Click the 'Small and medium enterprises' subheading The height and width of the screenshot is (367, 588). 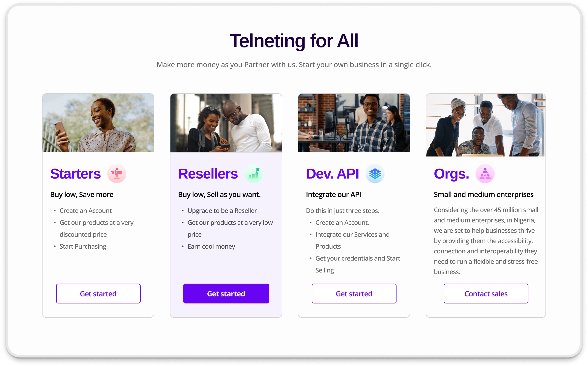(483, 195)
